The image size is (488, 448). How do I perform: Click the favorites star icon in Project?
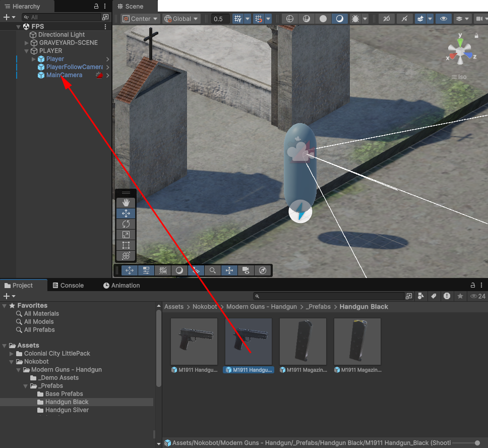point(460,296)
